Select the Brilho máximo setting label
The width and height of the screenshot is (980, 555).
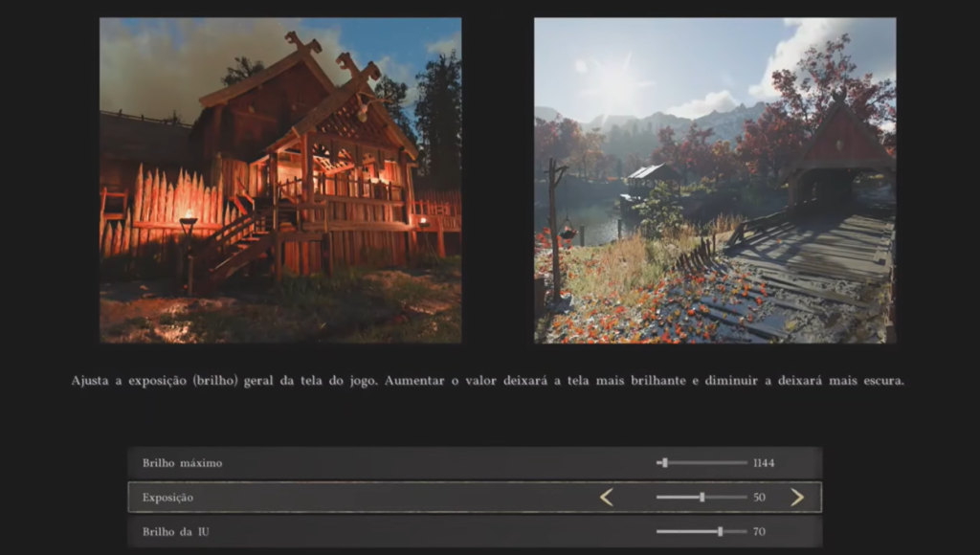182,463
